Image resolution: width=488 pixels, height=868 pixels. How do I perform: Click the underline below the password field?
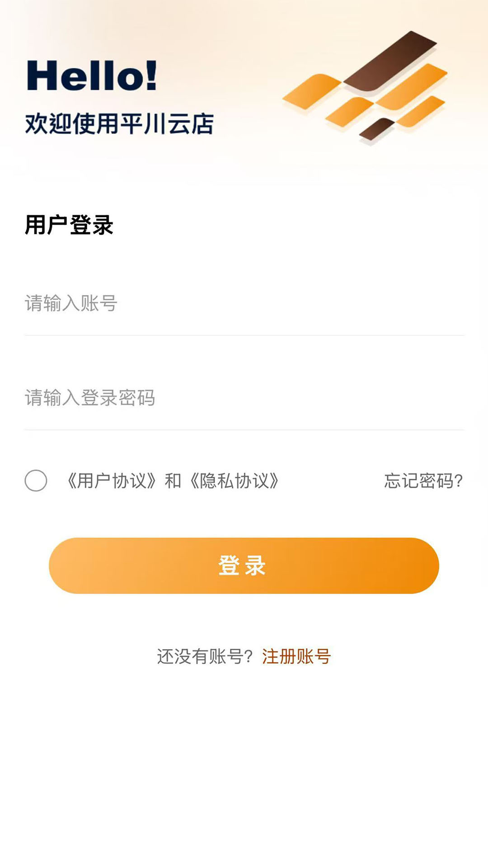pyautogui.click(x=244, y=429)
